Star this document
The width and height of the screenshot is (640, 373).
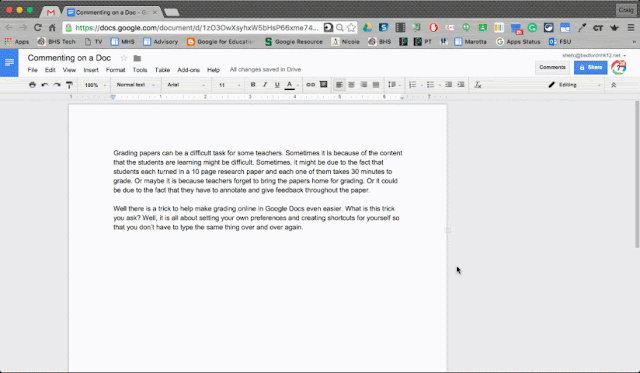tap(124, 58)
